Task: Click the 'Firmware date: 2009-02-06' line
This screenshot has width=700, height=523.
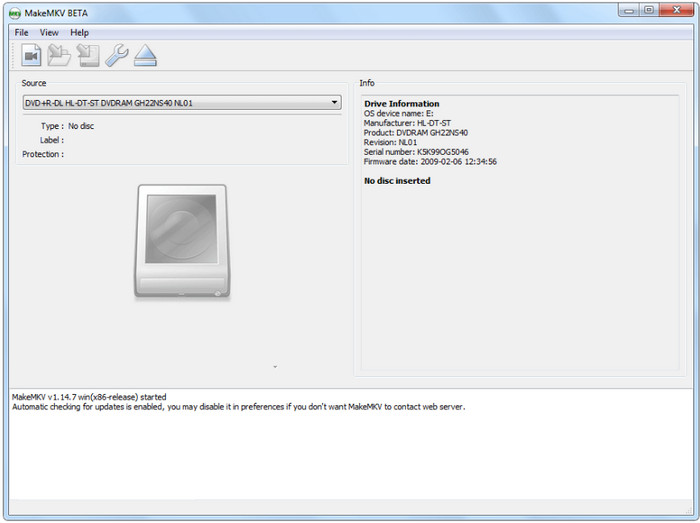Action: point(430,162)
